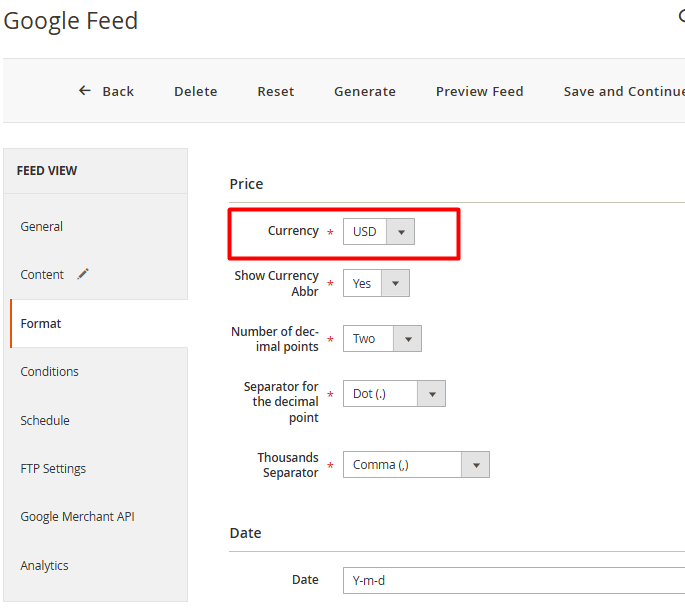Click the Generate button
This screenshot has height=609, width=685.
click(x=365, y=91)
